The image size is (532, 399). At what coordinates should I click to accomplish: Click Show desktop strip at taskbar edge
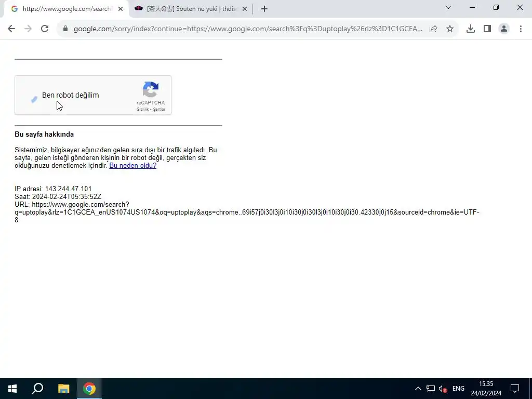[x=530, y=389]
